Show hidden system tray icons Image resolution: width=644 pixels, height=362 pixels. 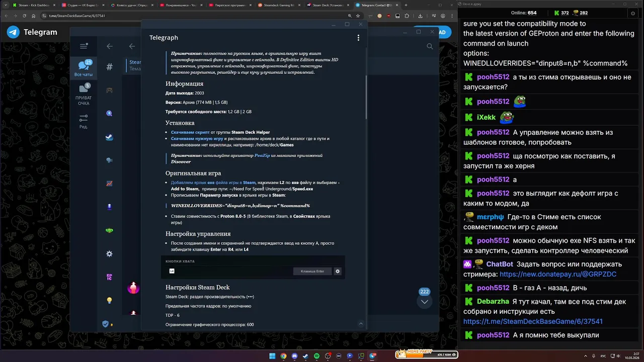(586, 355)
